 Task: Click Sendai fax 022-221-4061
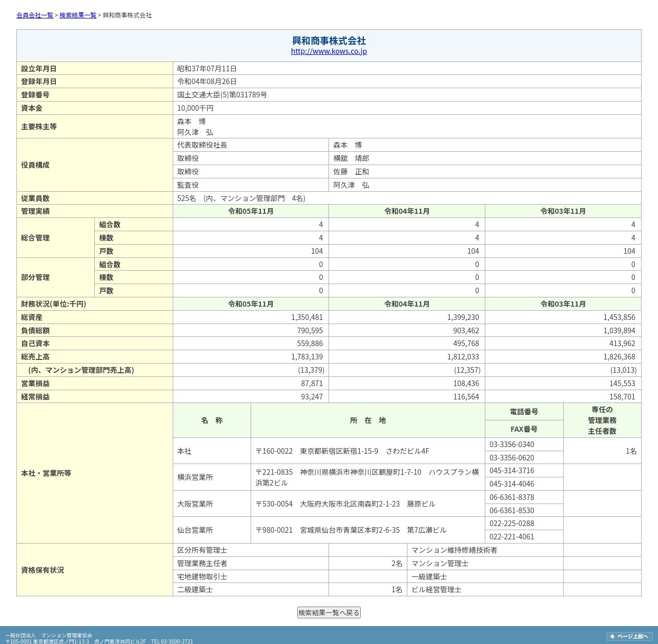coord(512,537)
